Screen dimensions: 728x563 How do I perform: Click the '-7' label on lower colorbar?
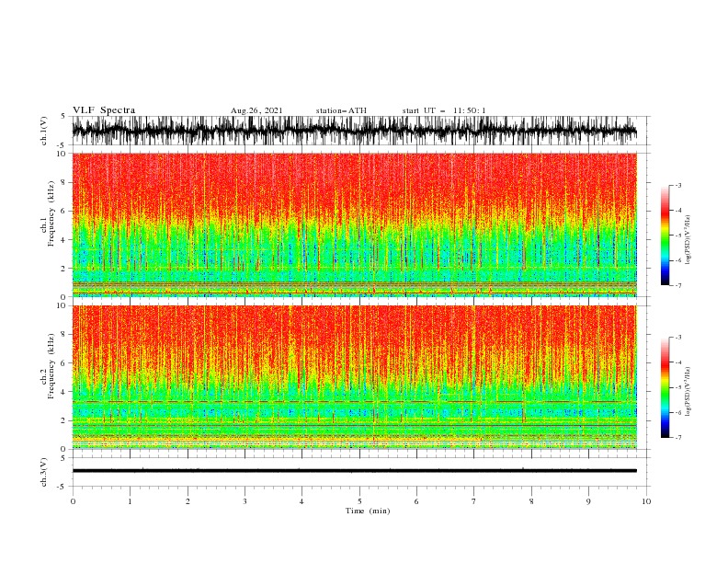point(677,438)
